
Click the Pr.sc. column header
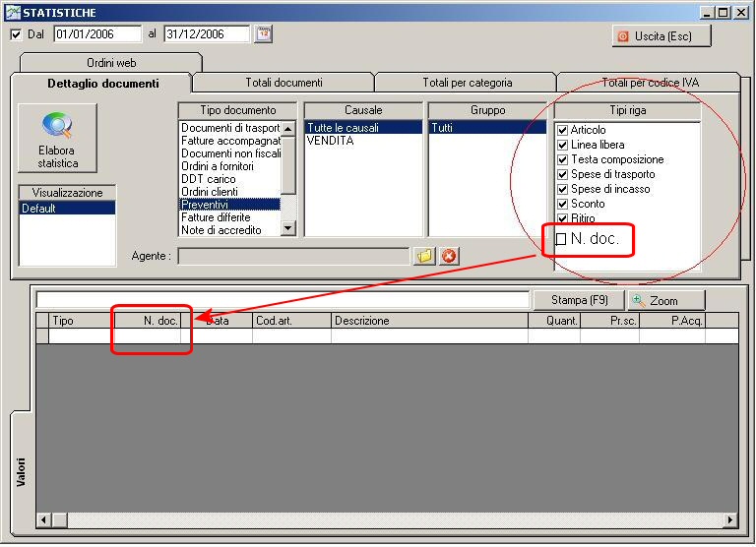[610, 321]
